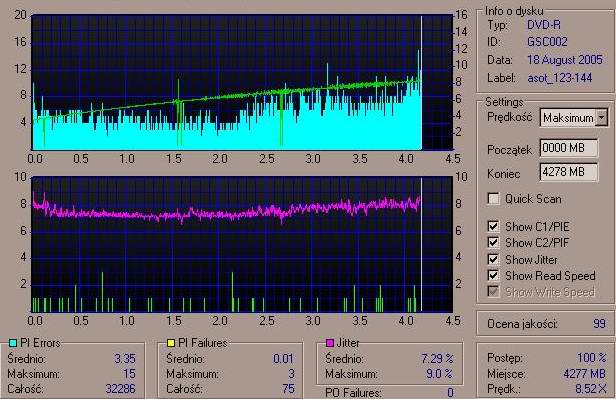Screen dimensions: 616x399
Task: Click the Początek 0000 MB field
Action: (569, 148)
